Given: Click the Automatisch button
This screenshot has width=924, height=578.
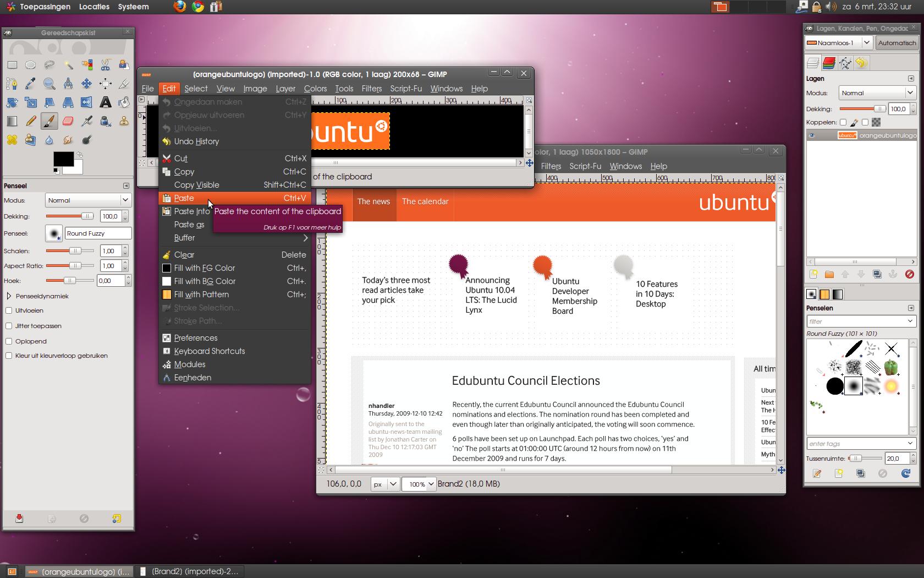Looking at the screenshot, I should (897, 42).
